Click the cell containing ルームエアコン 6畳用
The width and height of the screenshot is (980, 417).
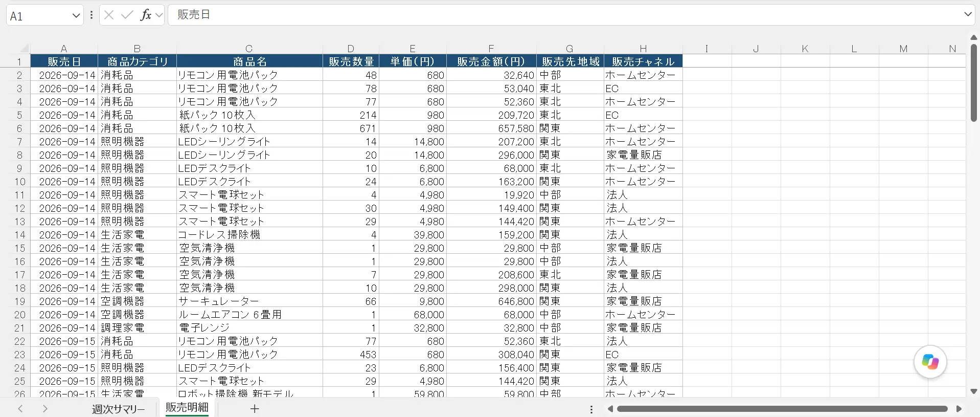tap(249, 315)
